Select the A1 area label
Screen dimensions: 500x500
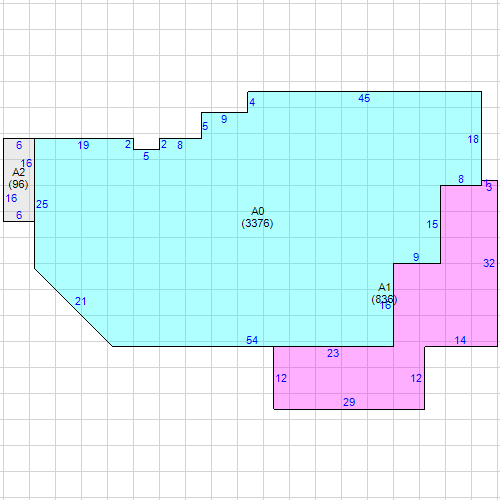point(384,287)
